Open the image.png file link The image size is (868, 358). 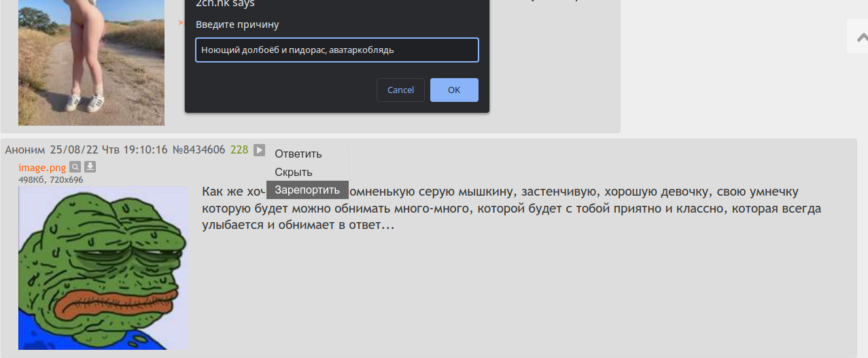[x=42, y=167]
